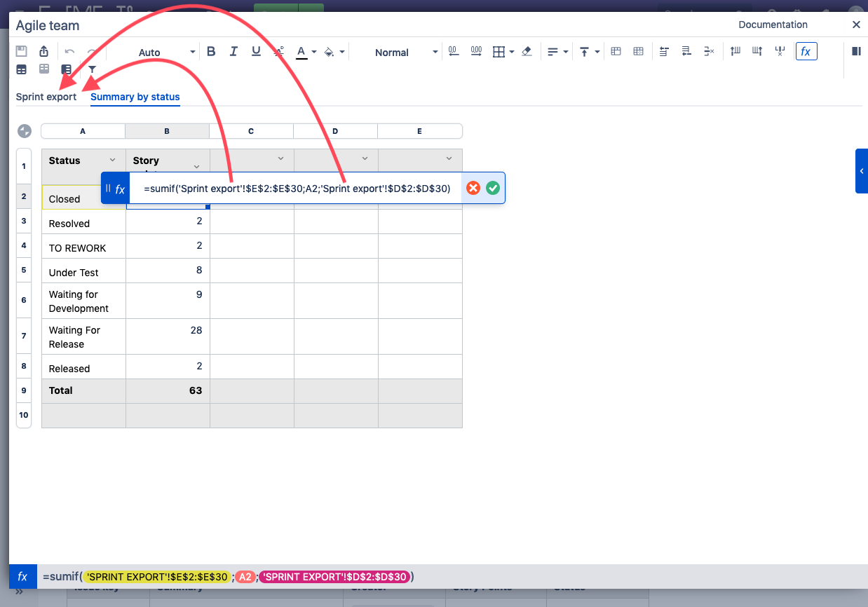Apply italic formatting

[233, 52]
